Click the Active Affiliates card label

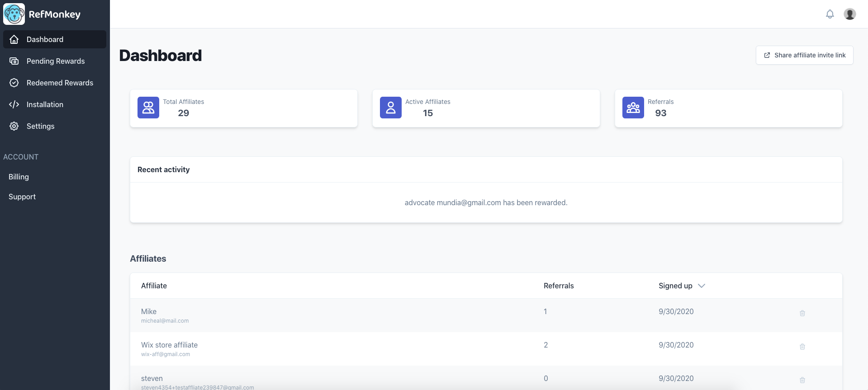coord(428,102)
